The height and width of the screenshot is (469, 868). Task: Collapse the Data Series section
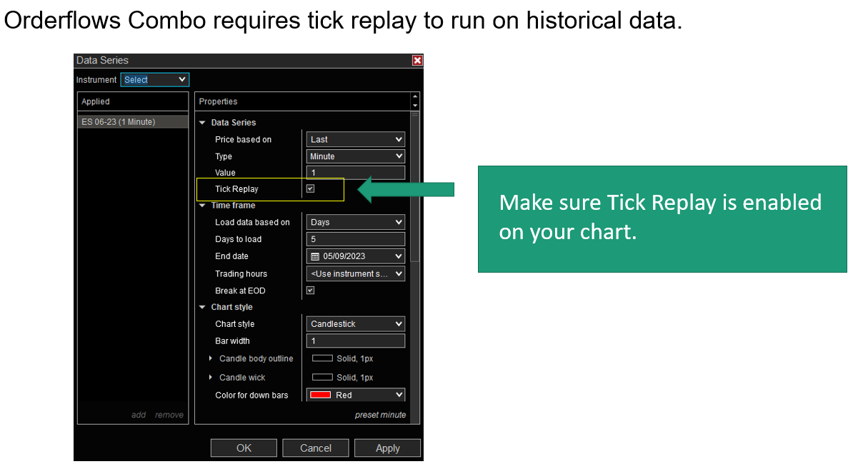[x=202, y=123]
